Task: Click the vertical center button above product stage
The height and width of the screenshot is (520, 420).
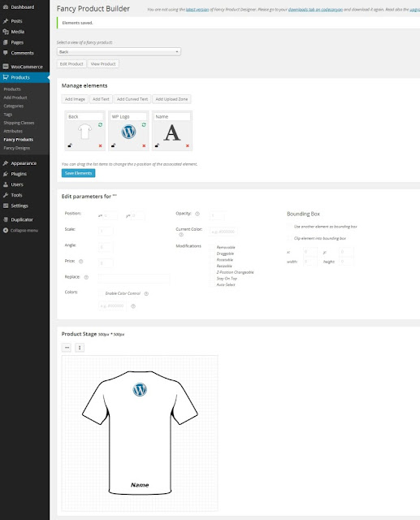Action: click(x=80, y=348)
